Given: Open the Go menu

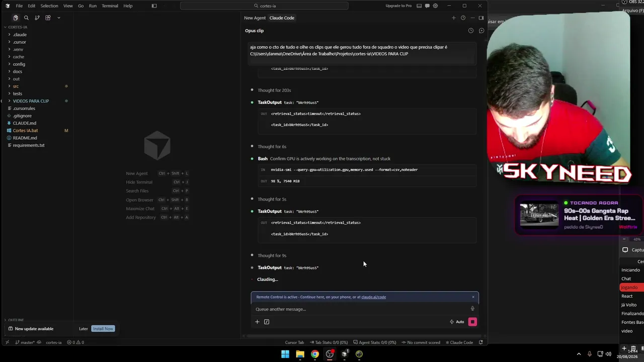Looking at the screenshot, I should [x=80, y=6].
